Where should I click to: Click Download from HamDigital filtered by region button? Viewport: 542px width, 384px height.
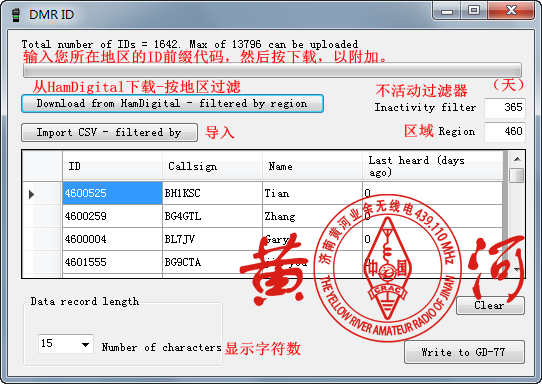point(172,103)
